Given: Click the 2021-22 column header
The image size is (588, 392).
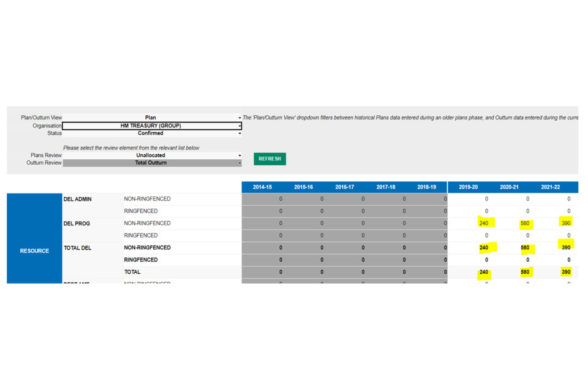Looking at the screenshot, I should (550, 187).
